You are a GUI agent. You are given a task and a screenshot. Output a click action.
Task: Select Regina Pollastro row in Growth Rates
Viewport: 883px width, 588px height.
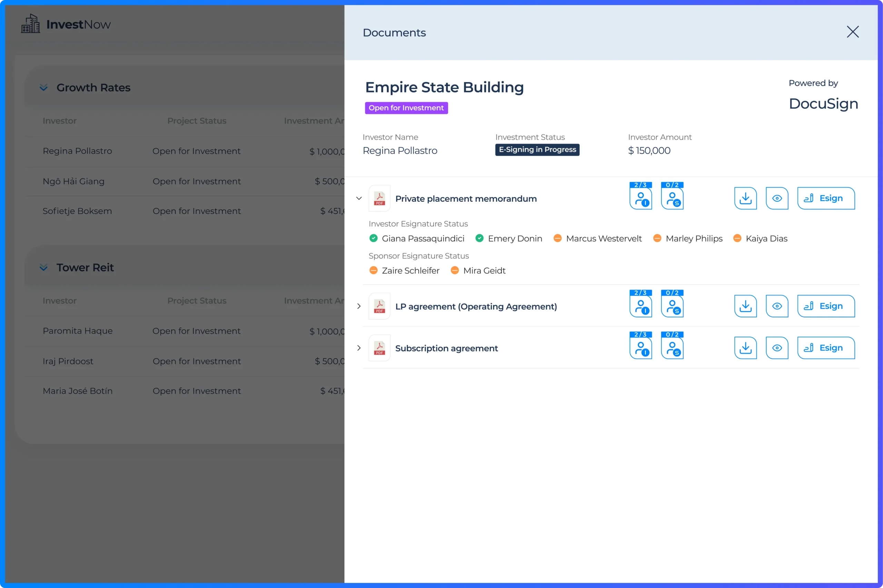(184, 151)
